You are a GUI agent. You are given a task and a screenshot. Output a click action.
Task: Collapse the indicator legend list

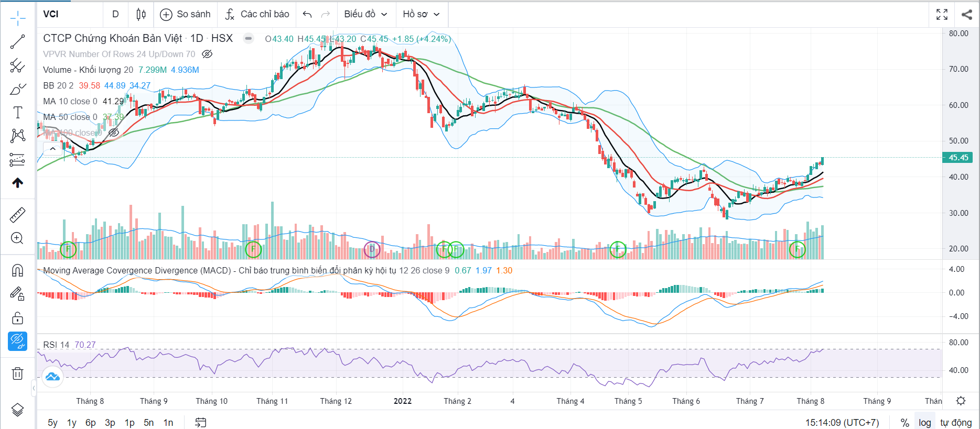coord(52,149)
